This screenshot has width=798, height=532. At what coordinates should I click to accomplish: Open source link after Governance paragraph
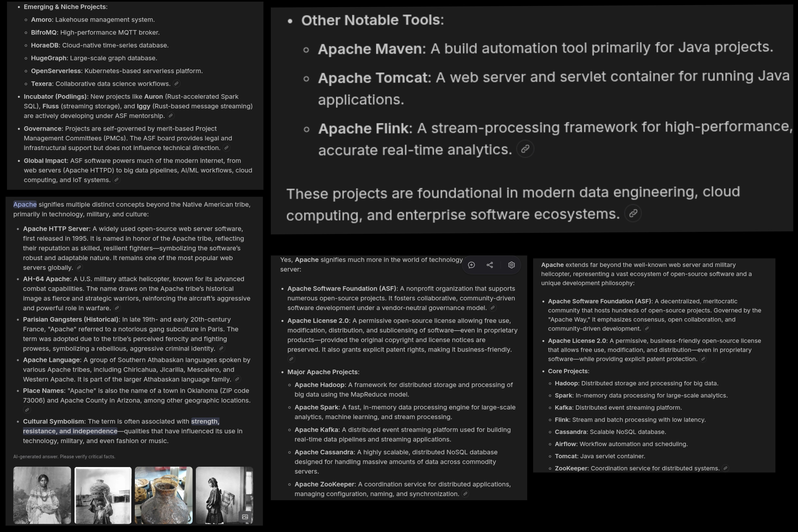[226, 148]
